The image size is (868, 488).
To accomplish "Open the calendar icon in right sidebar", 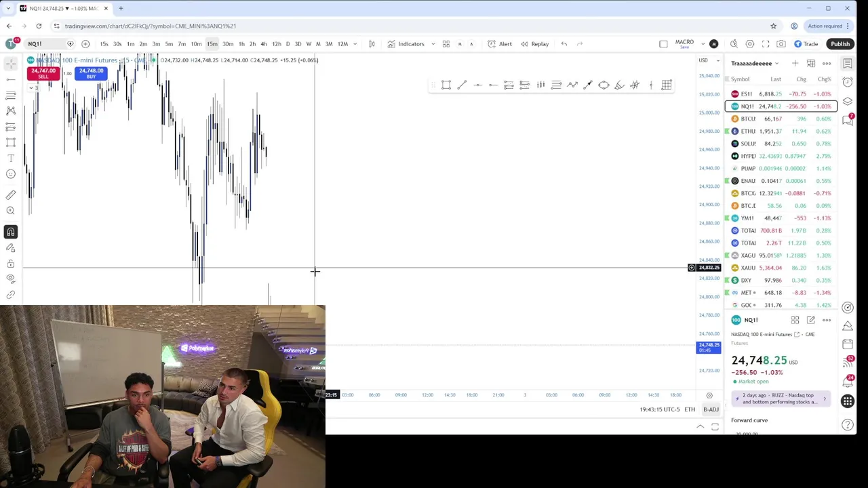I will click(848, 344).
